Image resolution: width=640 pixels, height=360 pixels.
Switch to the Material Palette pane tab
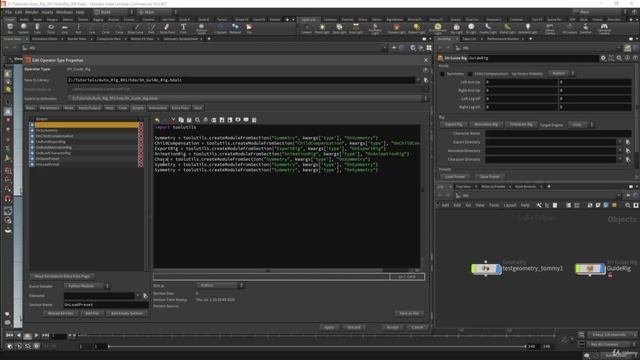(493, 187)
